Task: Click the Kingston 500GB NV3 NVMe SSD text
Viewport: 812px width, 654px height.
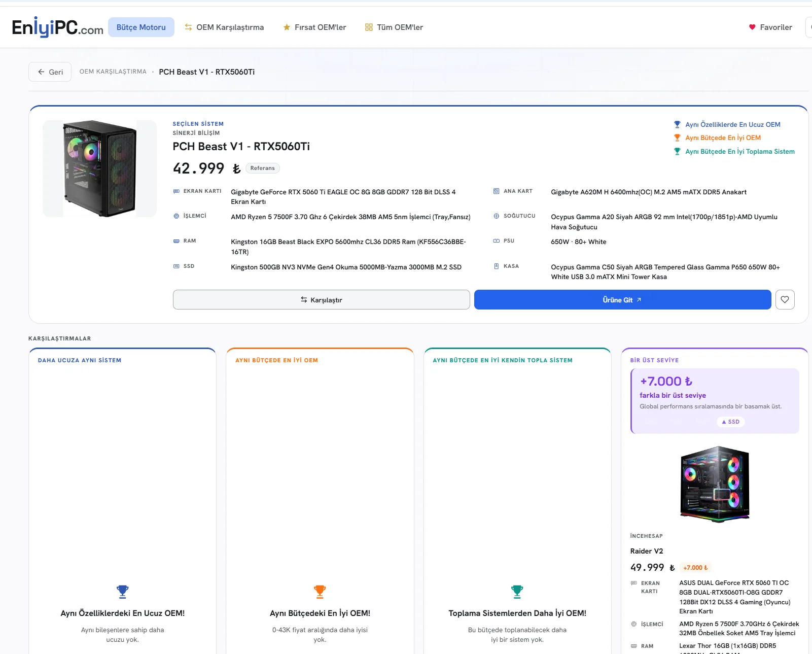Action: (x=346, y=267)
